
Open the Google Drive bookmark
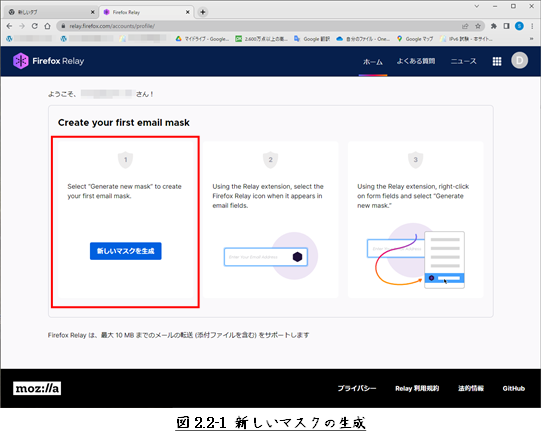pos(203,39)
